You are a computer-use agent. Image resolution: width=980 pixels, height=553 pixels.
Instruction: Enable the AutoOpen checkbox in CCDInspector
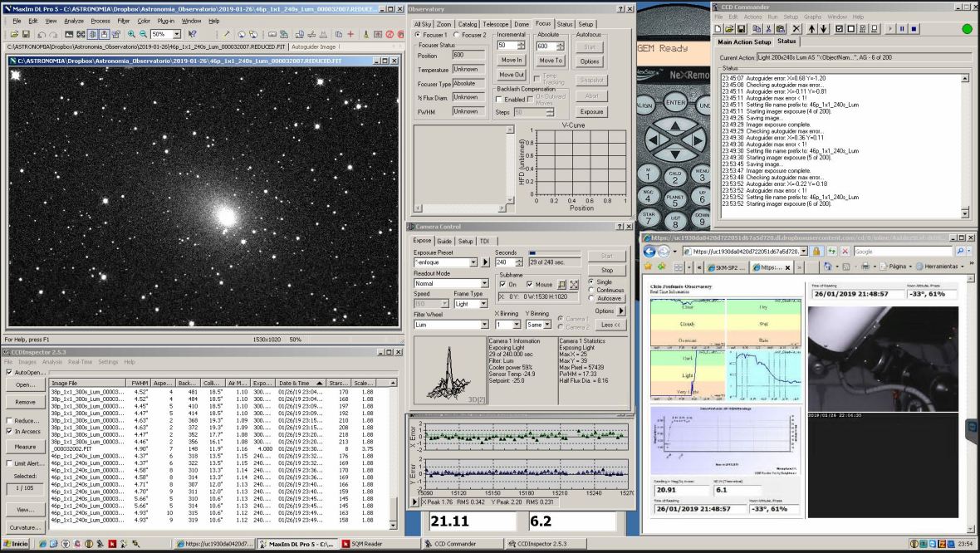[9, 372]
